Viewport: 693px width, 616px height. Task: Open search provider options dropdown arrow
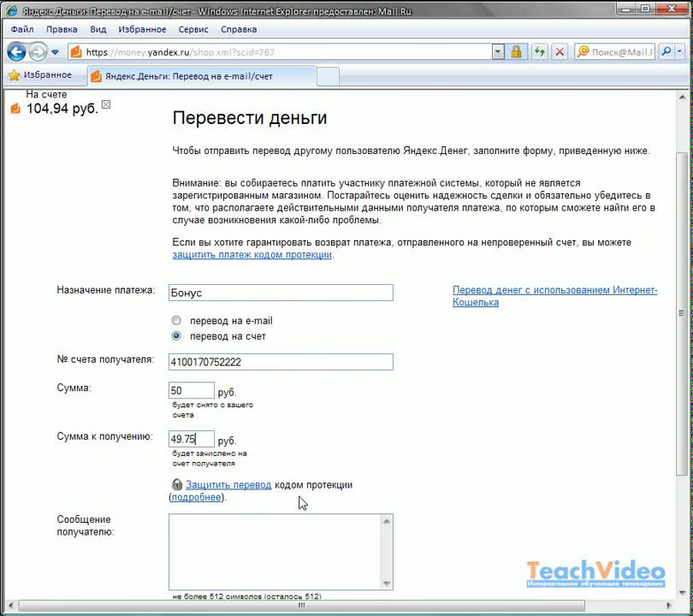coord(680,52)
